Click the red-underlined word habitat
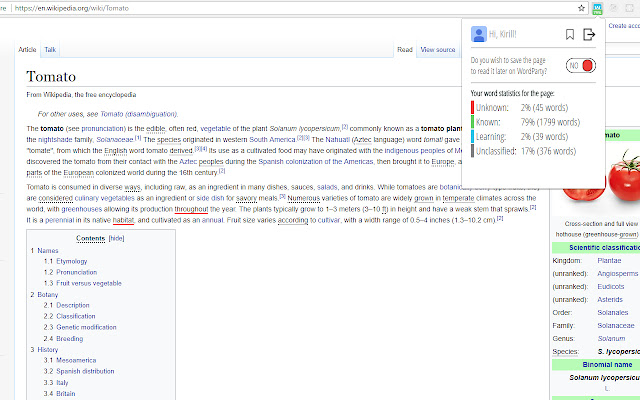640x400 pixels. (x=123, y=220)
